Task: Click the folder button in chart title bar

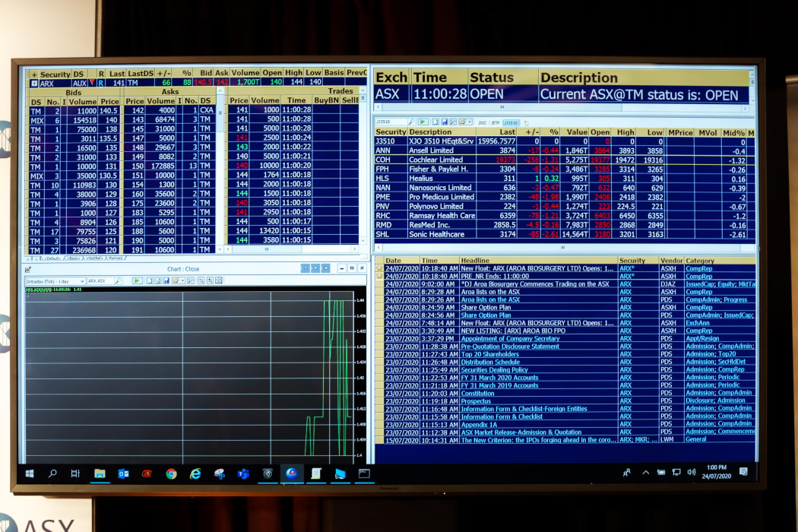Action: 325,268
